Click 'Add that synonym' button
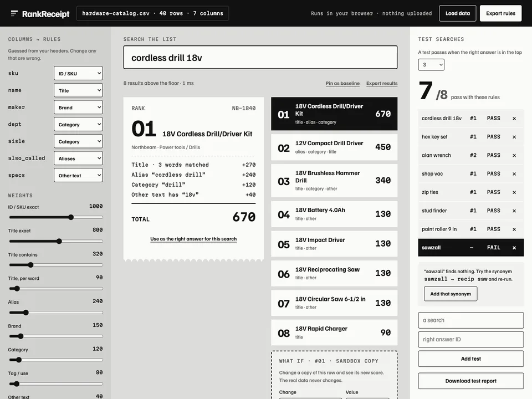Viewport: 532px width, 399px height. click(x=451, y=294)
